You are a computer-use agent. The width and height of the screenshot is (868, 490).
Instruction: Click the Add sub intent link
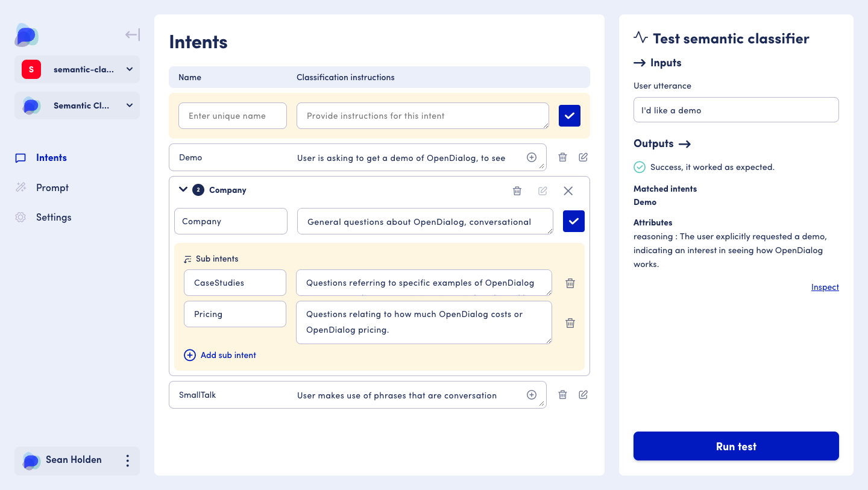219,355
